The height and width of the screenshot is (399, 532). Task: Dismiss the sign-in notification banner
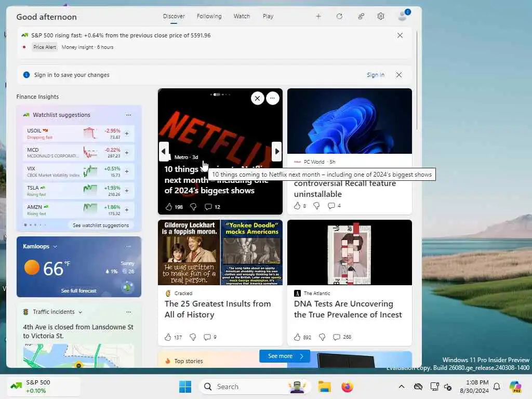[x=399, y=75]
